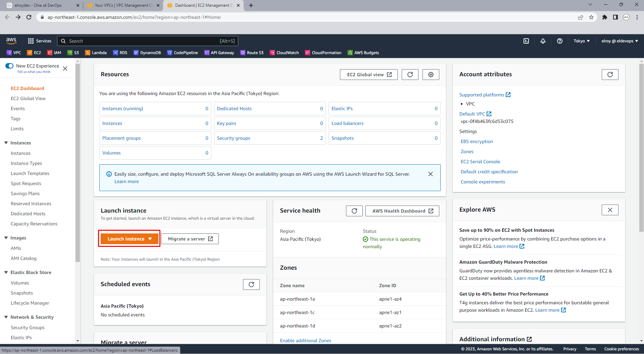Open the Route 53 shortcut
Viewport: 644px width, 354px height.
point(252,53)
